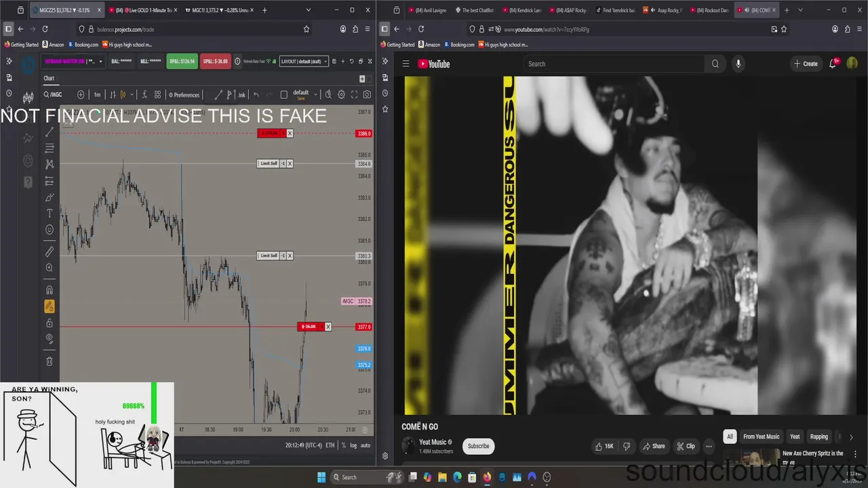Select the text annotation tool

pos(50,213)
